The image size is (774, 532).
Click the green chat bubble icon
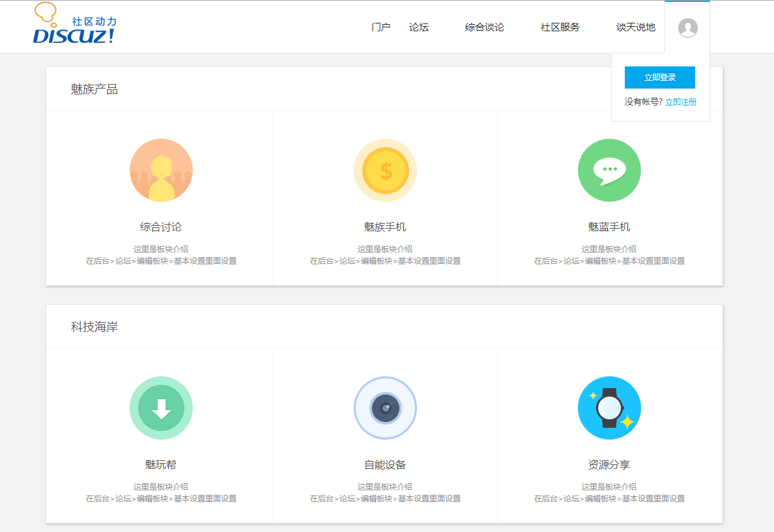tap(609, 170)
